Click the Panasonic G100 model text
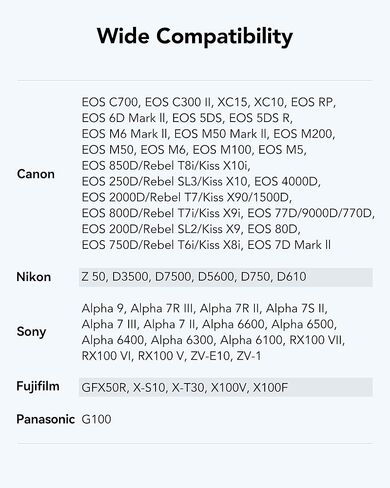The height and width of the screenshot is (488, 390). (x=96, y=419)
